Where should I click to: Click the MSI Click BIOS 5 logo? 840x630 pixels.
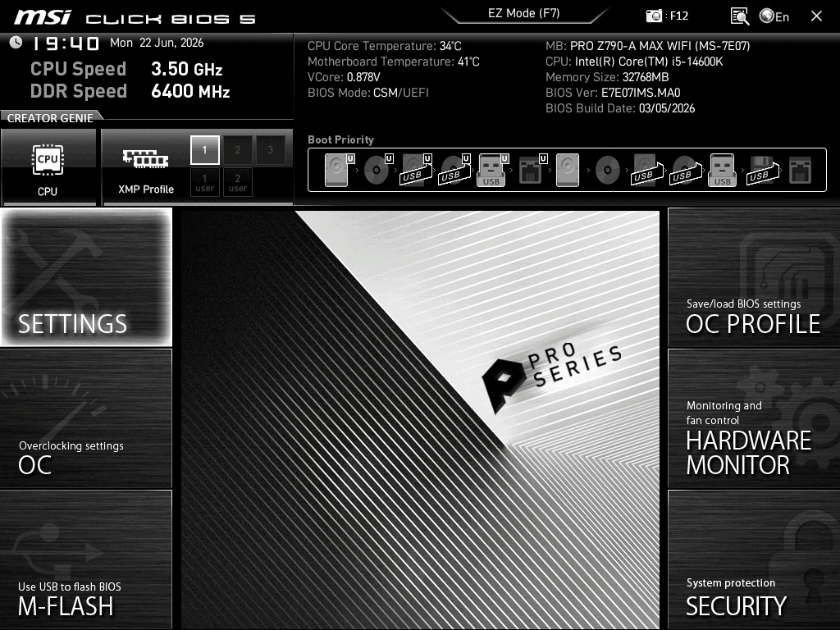pos(135,17)
